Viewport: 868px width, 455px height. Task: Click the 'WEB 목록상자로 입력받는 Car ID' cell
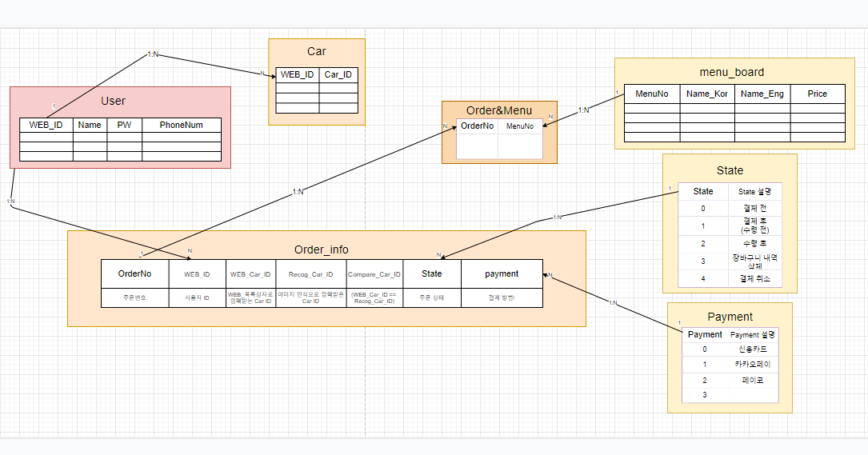[250, 297]
